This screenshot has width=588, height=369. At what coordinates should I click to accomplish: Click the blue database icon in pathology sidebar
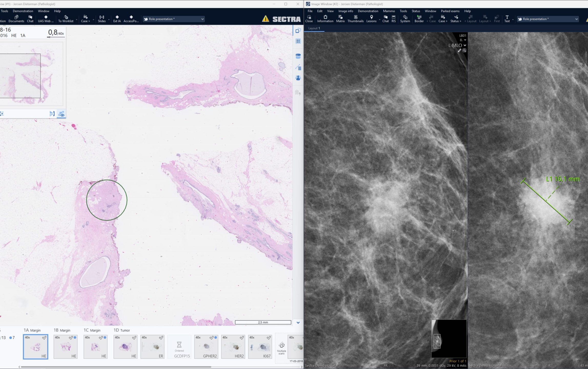[x=298, y=56]
